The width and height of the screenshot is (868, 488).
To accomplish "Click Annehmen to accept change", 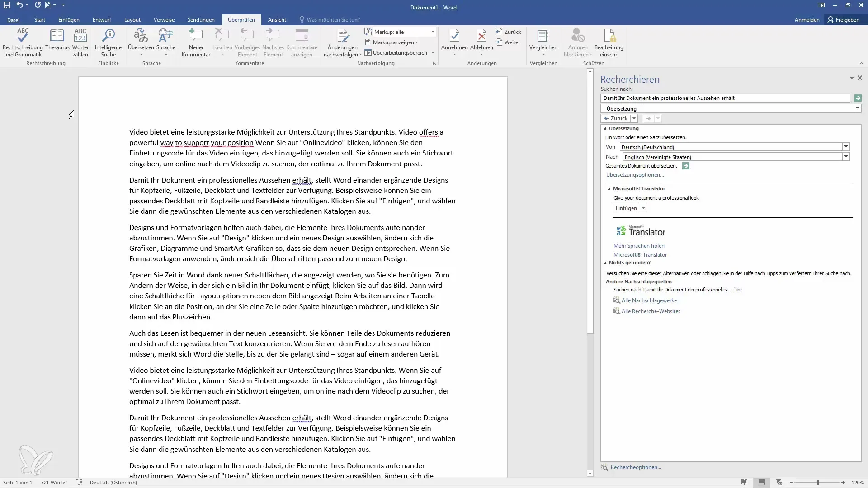I will point(454,42).
